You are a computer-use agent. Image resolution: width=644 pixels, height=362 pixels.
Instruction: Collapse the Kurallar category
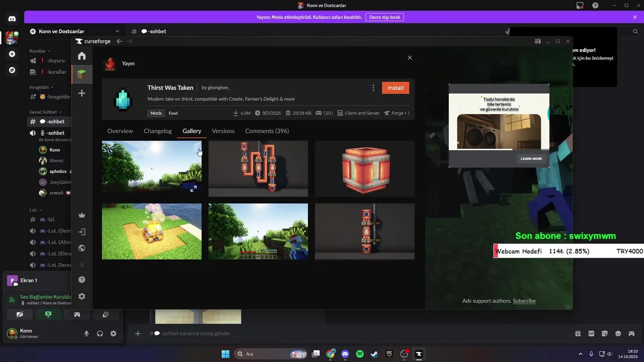click(40, 51)
